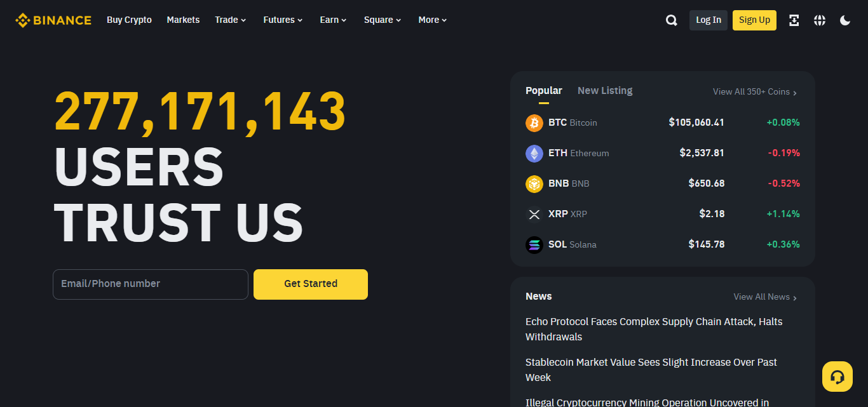
Task: Expand the Trade dropdown menu
Action: tap(230, 20)
